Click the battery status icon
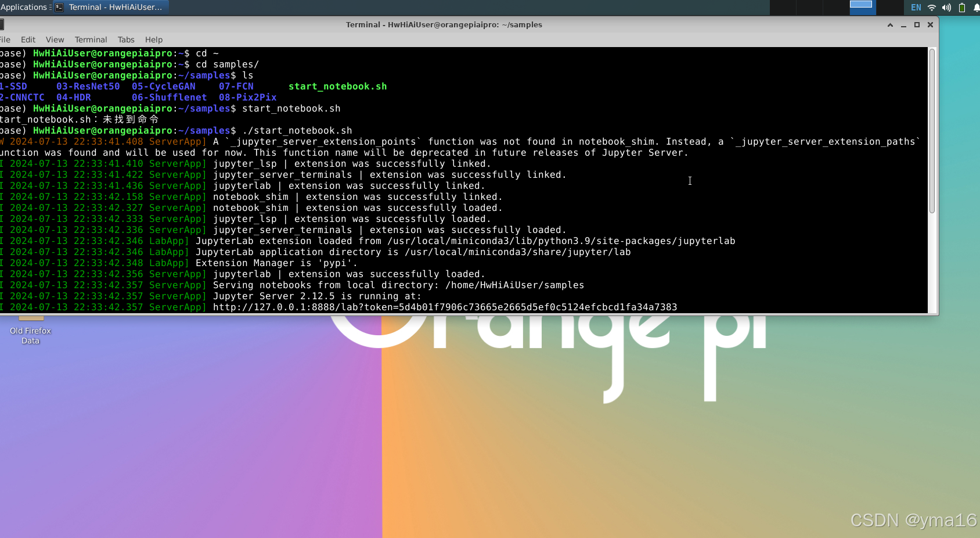The image size is (980, 538). 962,7
